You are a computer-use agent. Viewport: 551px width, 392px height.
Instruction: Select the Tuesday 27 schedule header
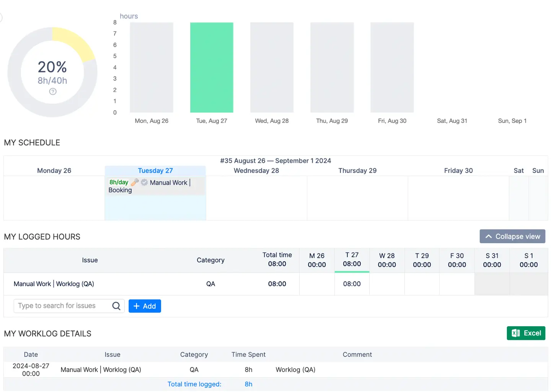155,171
